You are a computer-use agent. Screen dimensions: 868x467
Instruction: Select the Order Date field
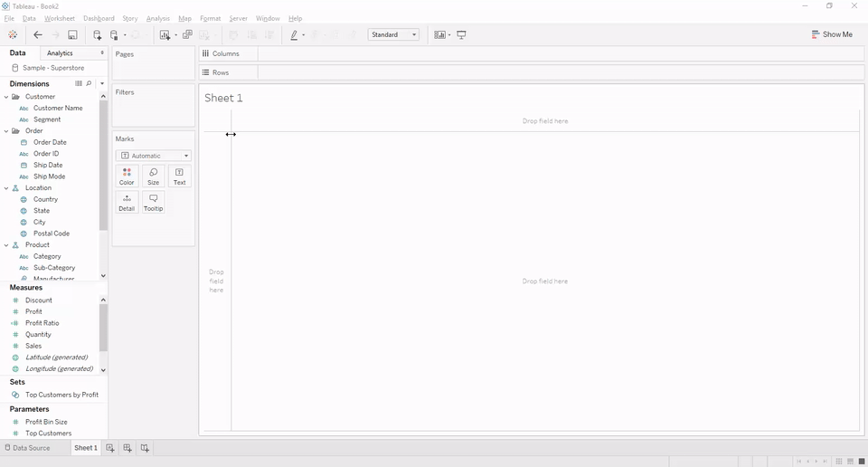coord(50,142)
